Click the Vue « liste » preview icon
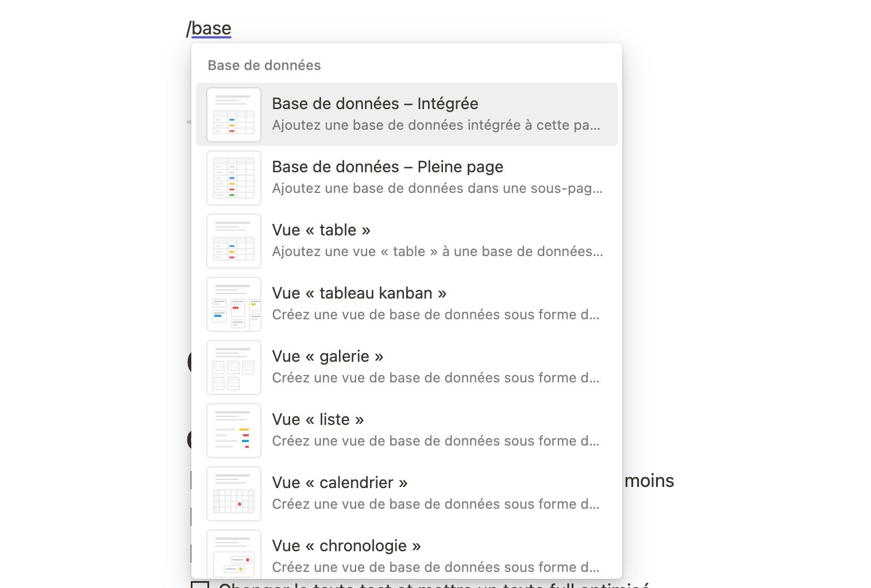The width and height of the screenshot is (871, 588). point(233,430)
